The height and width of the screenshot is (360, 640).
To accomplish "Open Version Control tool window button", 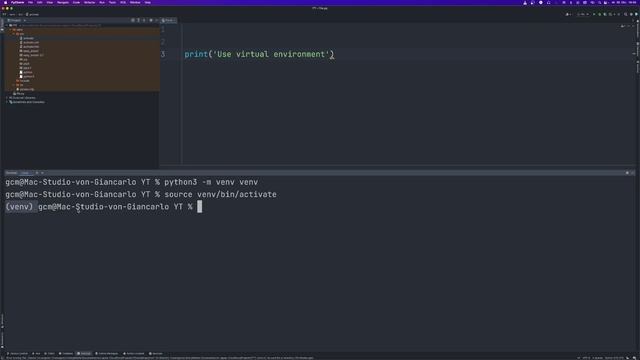I will pyautogui.click(x=18, y=353).
